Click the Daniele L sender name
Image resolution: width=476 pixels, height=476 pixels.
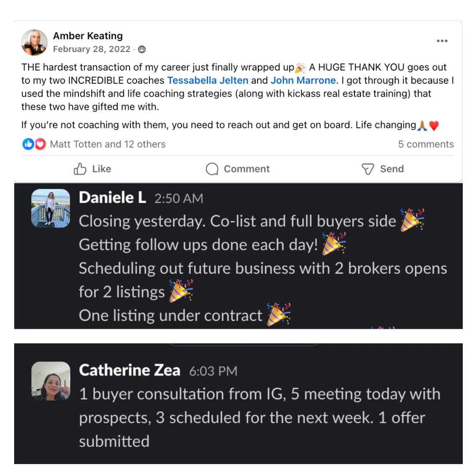click(x=112, y=197)
